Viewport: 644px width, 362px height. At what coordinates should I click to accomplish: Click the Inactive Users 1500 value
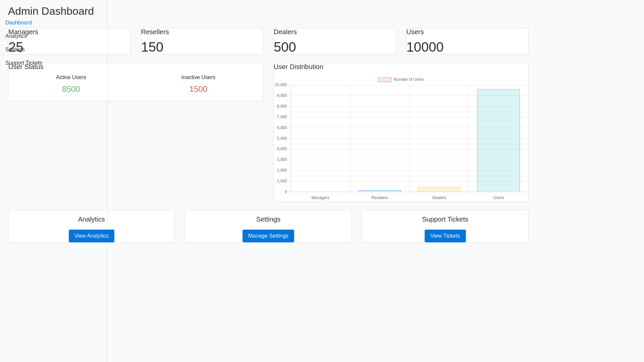click(x=198, y=89)
